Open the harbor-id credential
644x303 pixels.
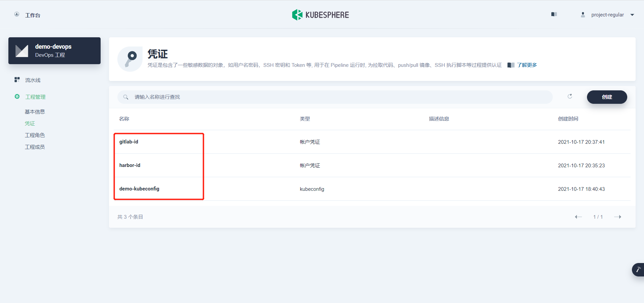[x=130, y=165]
